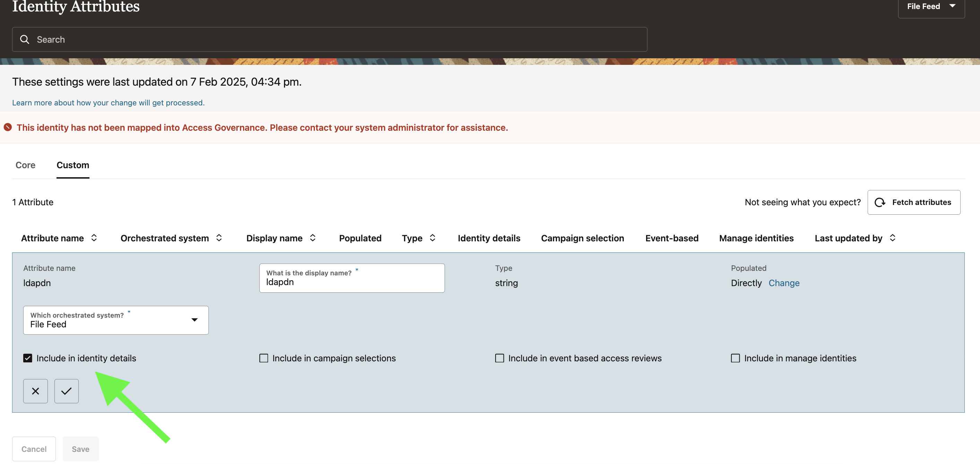Open Learn more about change processing link

point(109,103)
